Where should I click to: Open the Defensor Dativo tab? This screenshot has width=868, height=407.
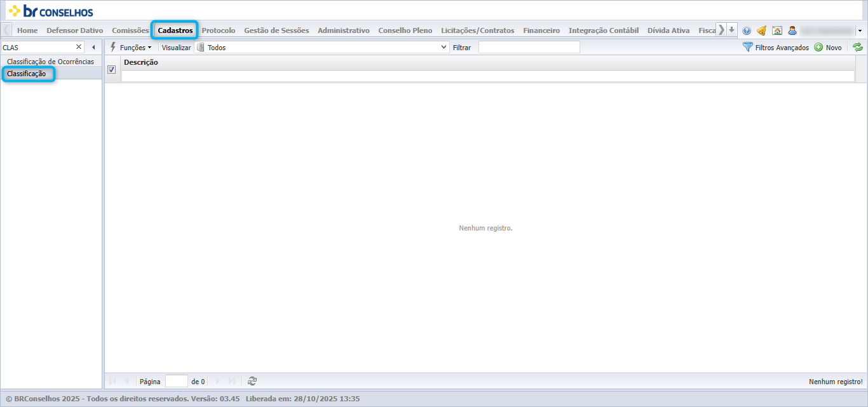click(x=75, y=30)
